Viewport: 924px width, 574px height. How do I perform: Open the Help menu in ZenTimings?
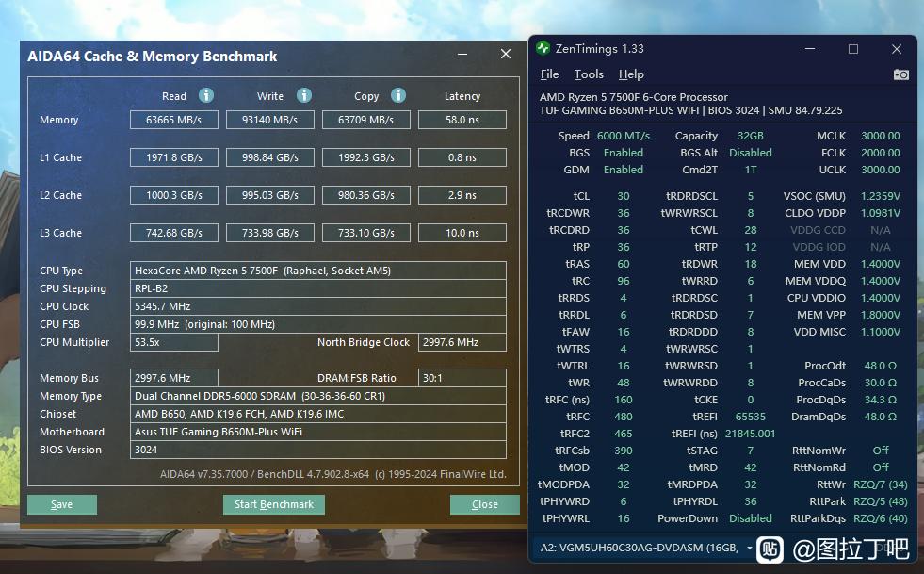click(x=631, y=74)
